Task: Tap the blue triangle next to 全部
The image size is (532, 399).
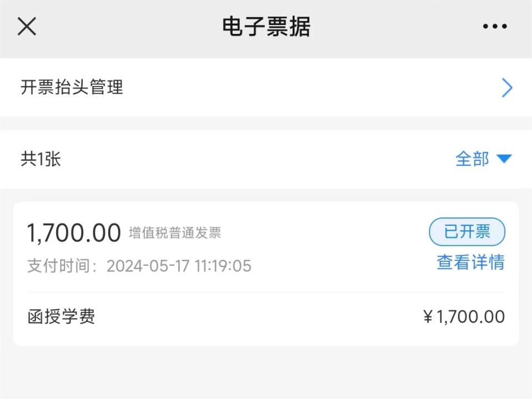Action: (504, 159)
